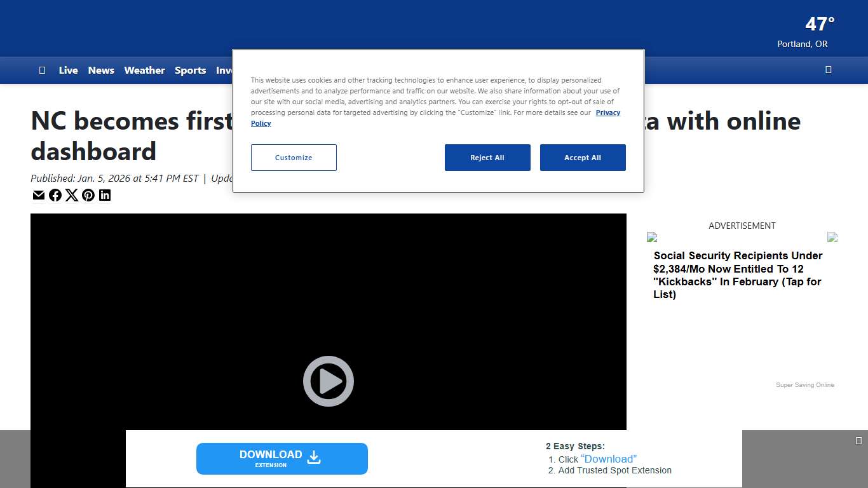Screen dimensions: 868x488
Task: Share the article via email
Action: 39,195
